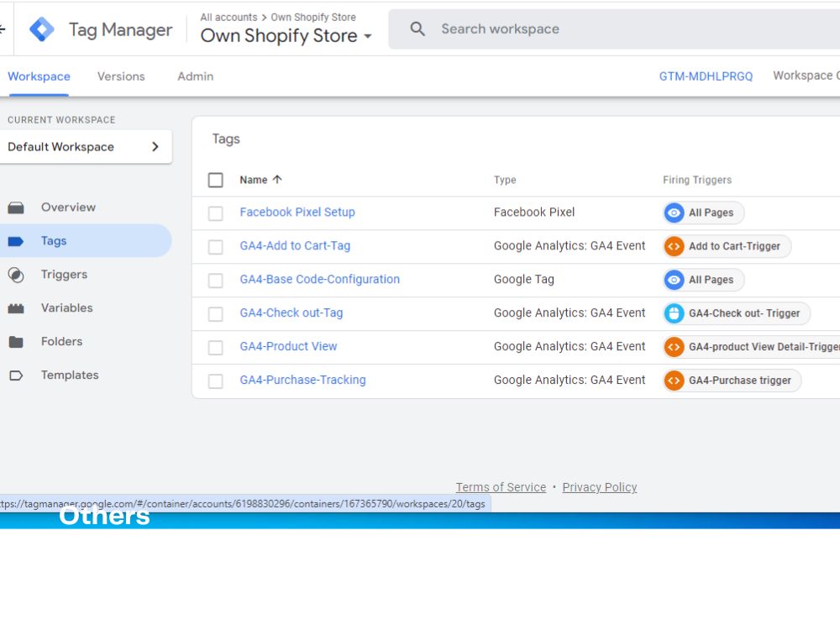Click the Tags sidebar icon
Image resolution: width=840 pixels, height=630 pixels.
16,241
